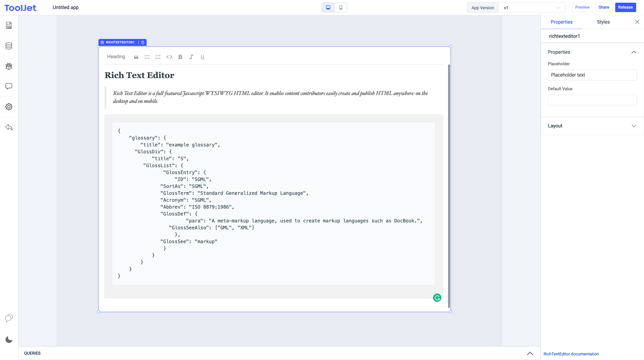The image size is (644, 360).
Task: Expand the Queries panel chevron
Action: point(530,353)
